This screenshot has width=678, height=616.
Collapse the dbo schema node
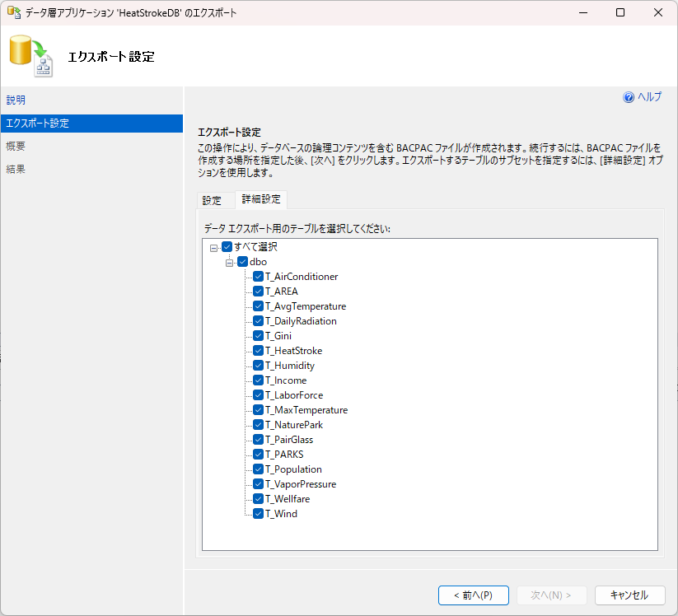point(230,262)
